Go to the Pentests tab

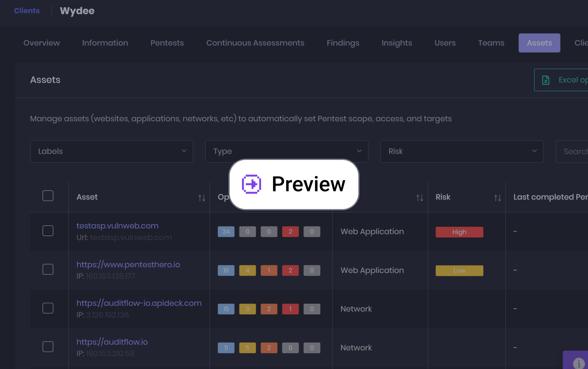[x=167, y=43]
